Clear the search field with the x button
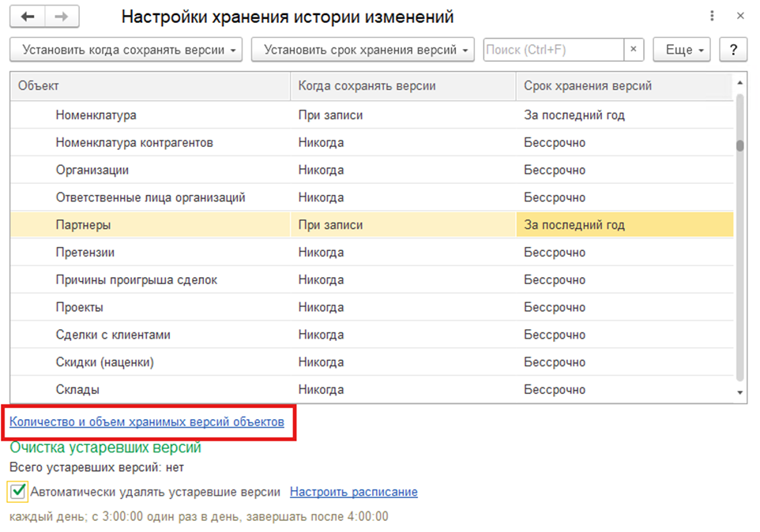This screenshot has width=760, height=532. tap(633, 50)
